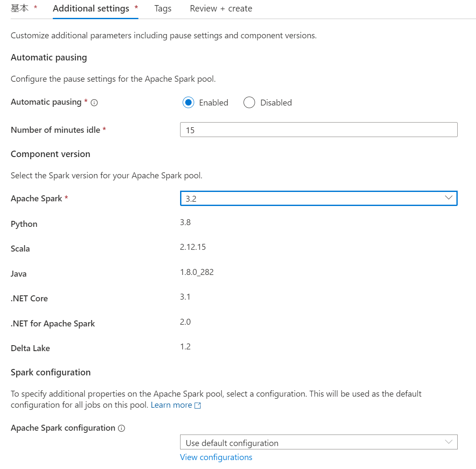Image resolution: width=476 pixels, height=469 pixels.
Task: Click the Apache Spark configuration info icon
Action: tap(121, 428)
